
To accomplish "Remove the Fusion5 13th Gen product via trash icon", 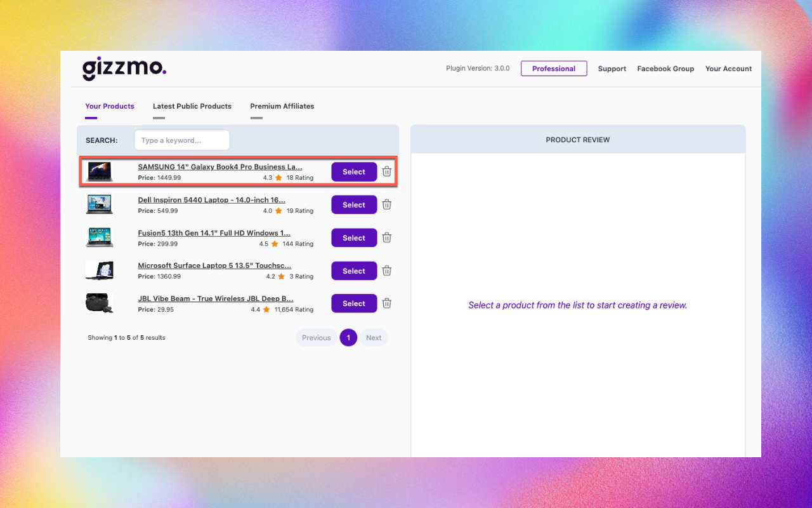I will pos(387,237).
